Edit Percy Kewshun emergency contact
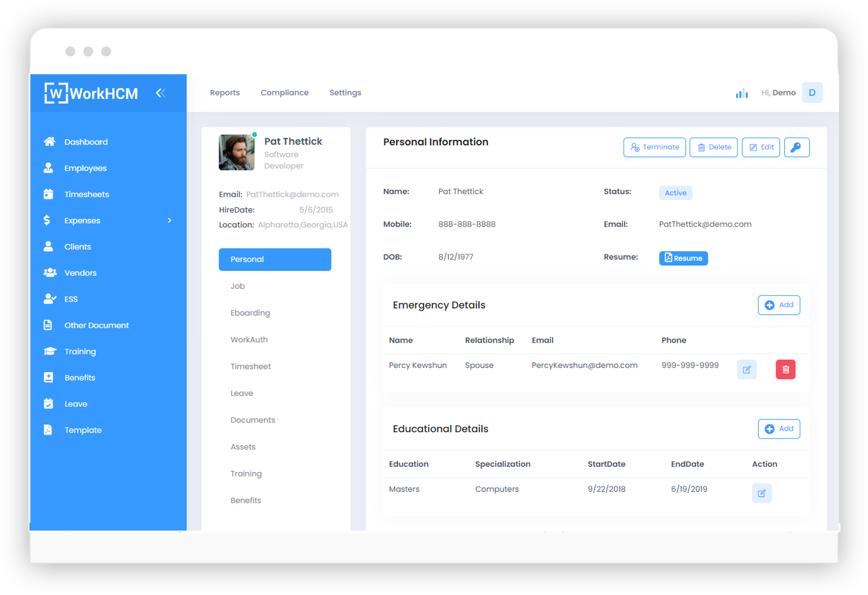 [747, 369]
